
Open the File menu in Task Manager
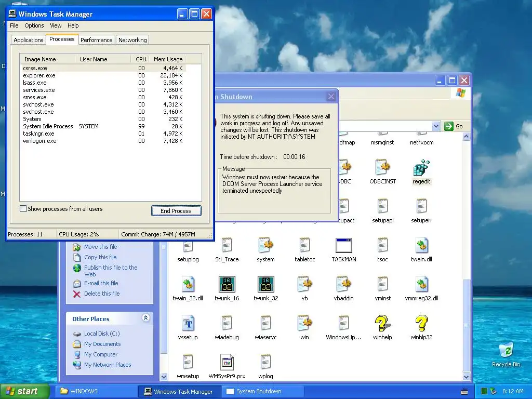coord(14,25)
